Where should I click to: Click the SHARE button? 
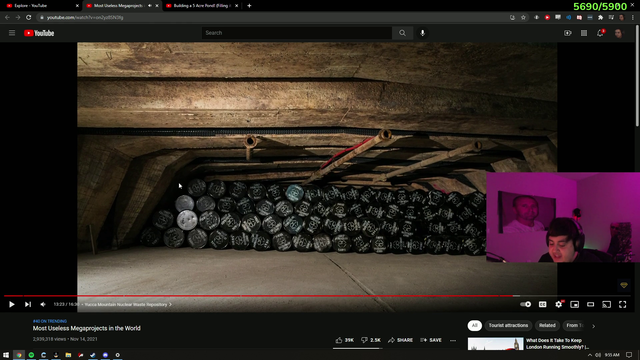[400, 340]
